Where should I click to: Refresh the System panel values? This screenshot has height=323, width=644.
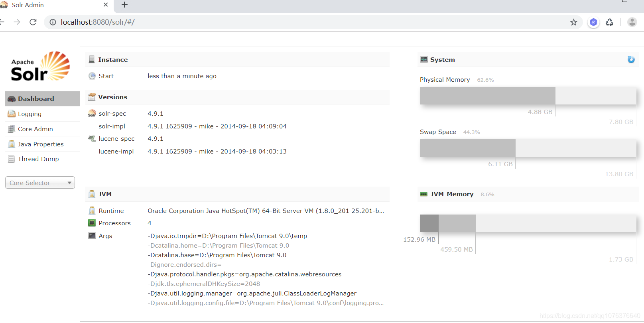(x=631, y=59)
